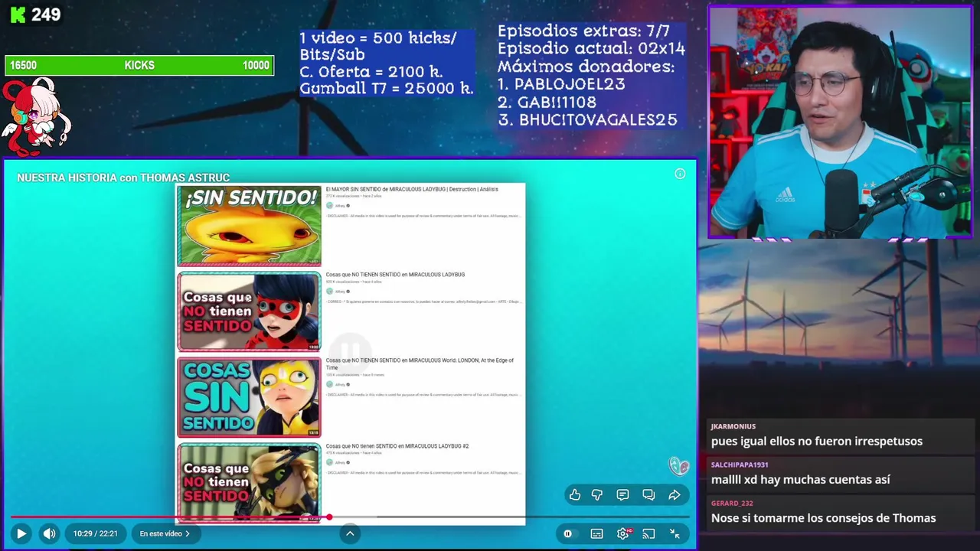Click the message 'Nose si tomarme los consejos de Thomas'

coord(824,518)
